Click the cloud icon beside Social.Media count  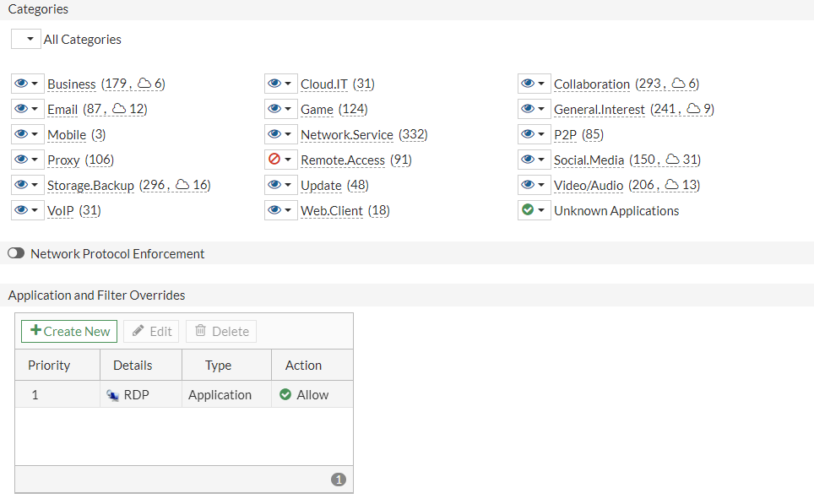point(673,160)
